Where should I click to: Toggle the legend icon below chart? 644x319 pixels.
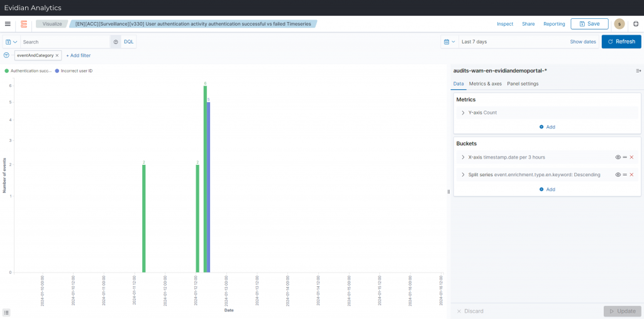[x=6, y=313]
